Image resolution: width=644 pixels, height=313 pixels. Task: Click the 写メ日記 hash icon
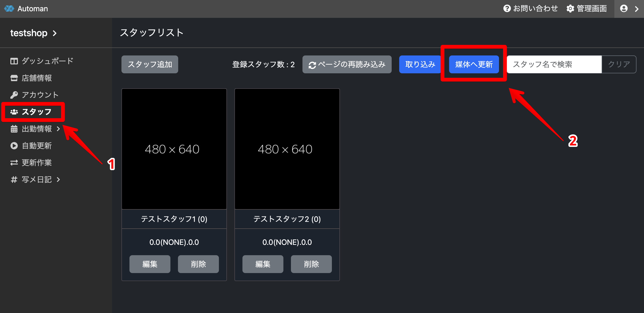point(14,180)
